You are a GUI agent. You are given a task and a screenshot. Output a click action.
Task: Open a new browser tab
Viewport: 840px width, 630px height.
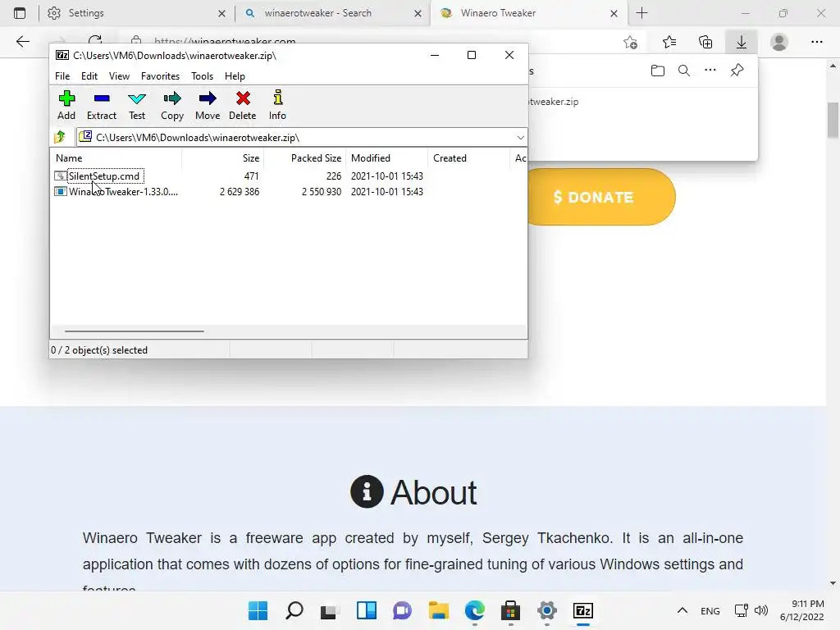pyautogui.click(x=641, y=13)
